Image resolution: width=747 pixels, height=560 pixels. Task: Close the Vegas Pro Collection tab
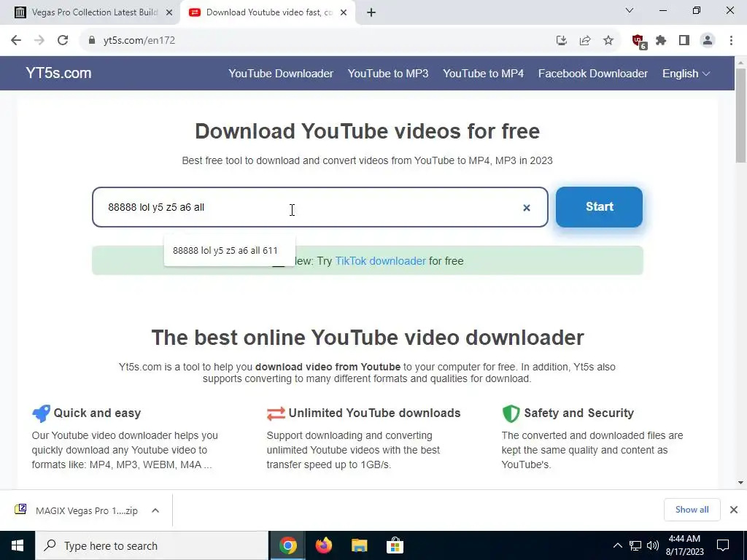pyautogui.click(x=169, y=13)
